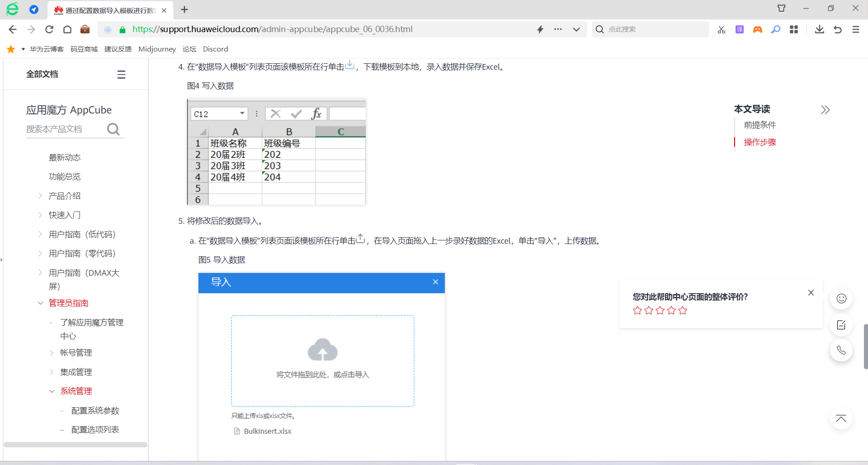Open 最新动态 in the sidebar
868x465 pixels.
click(65, 157)
